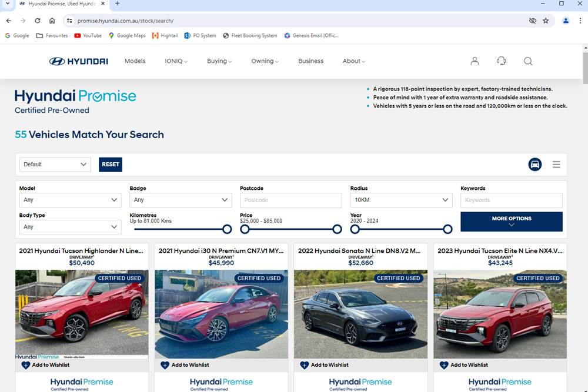588x392 pixels.
Task: Bookmark this page with star icon
Action: 546,21
